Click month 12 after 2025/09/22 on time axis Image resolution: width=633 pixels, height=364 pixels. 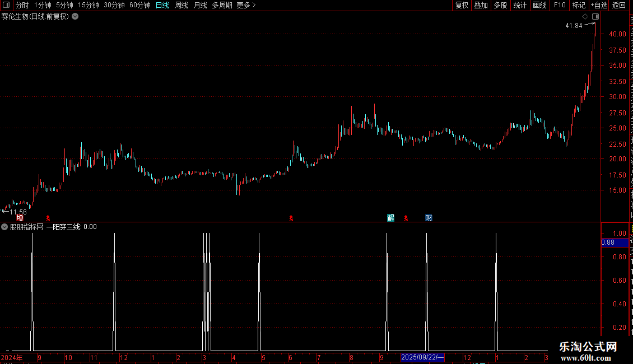(x=467, y=357)
